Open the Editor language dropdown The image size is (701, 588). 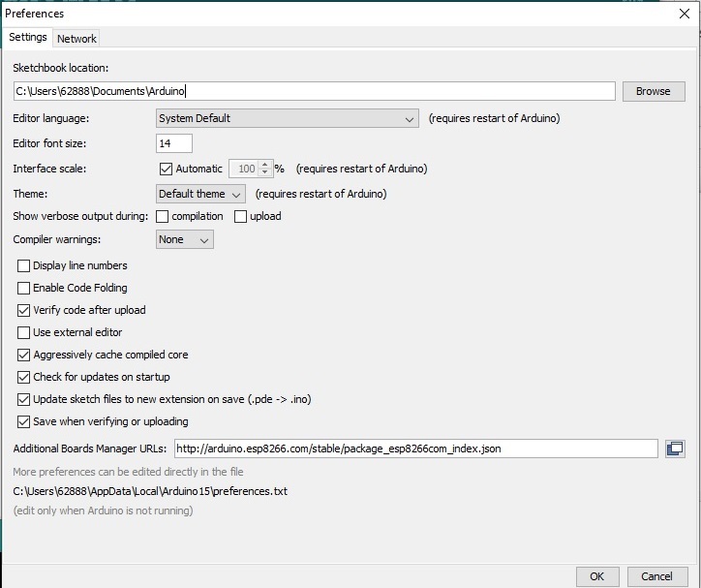click(287, 118)
